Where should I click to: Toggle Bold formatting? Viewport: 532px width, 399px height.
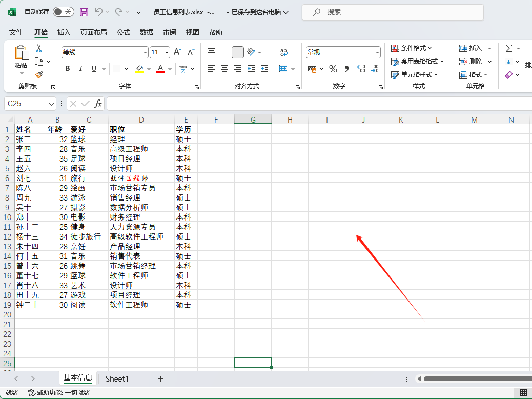coord(68,69)
